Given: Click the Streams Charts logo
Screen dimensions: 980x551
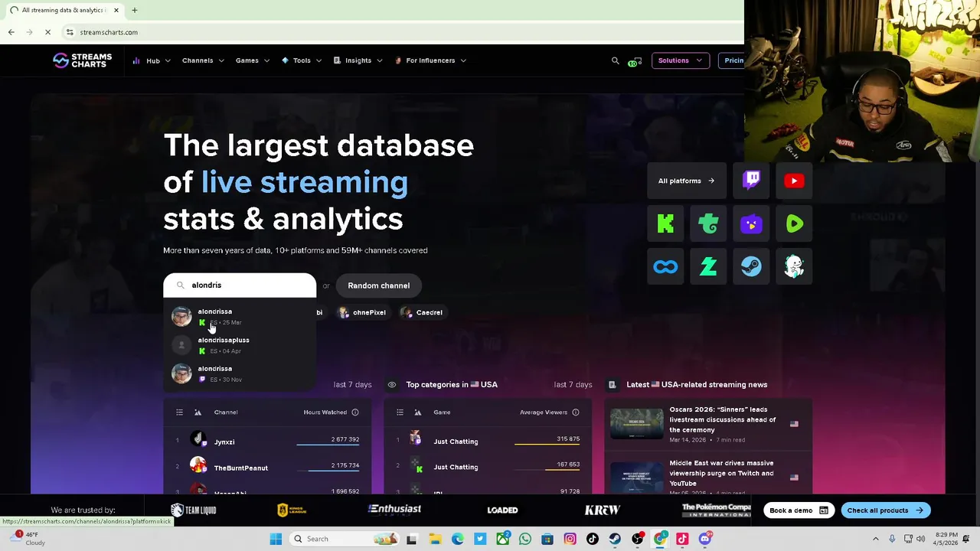Looking at the screenshot, I should (82, 60).
